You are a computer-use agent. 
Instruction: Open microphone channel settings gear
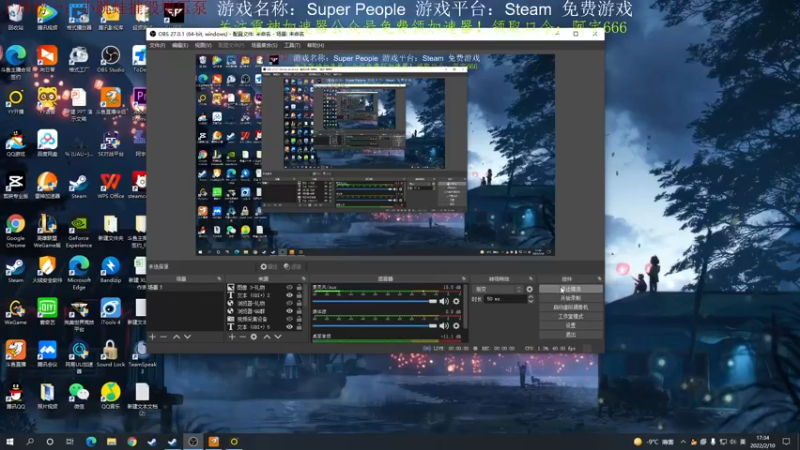456,301
